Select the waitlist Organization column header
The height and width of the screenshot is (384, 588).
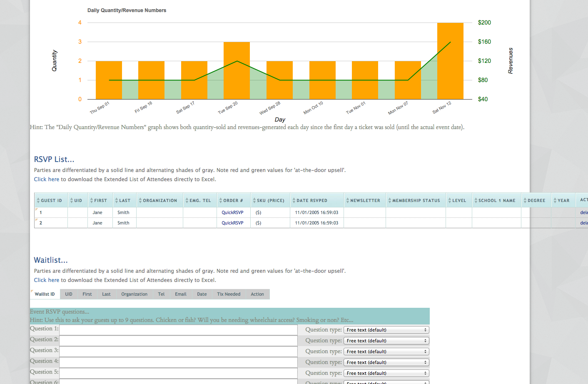tap(135, 294)
